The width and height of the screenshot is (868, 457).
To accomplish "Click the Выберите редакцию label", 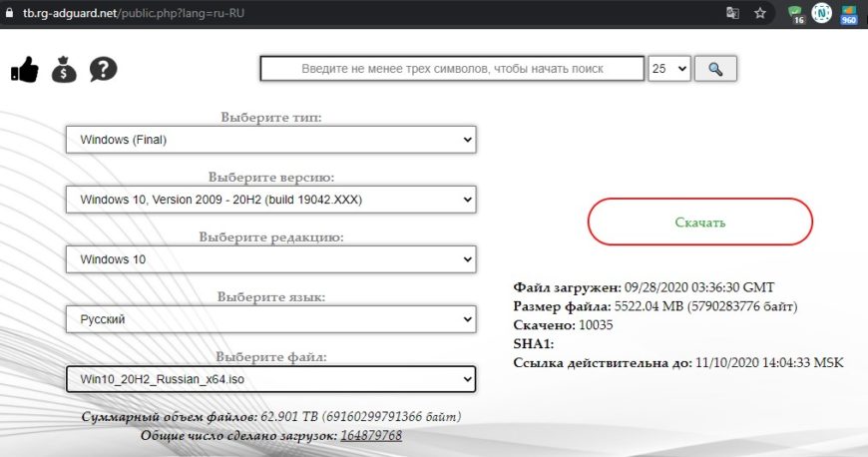I will pyautogui.click(x=271, y=237).
